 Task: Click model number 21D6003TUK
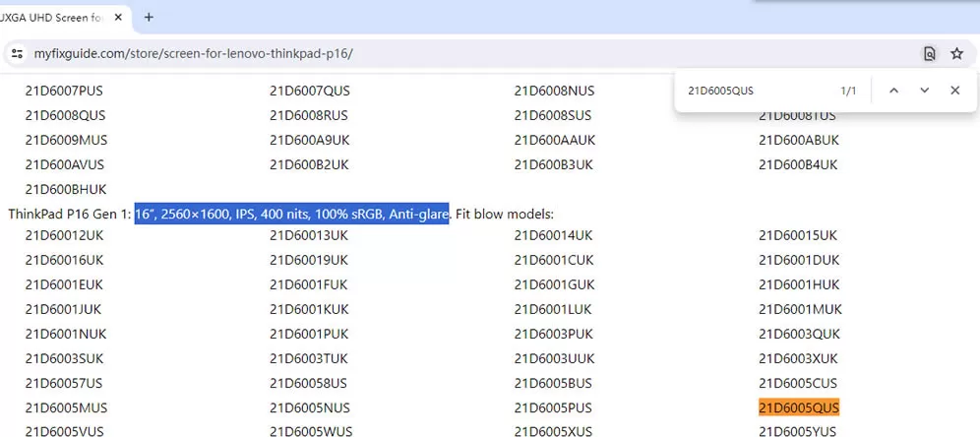tap(309, 359)
